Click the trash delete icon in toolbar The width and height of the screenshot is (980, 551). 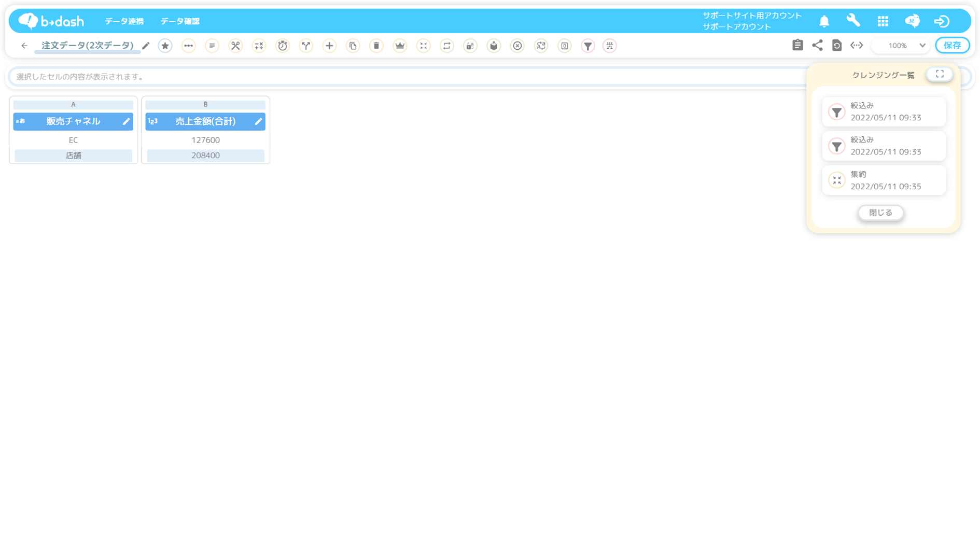(x=376, y=46)
